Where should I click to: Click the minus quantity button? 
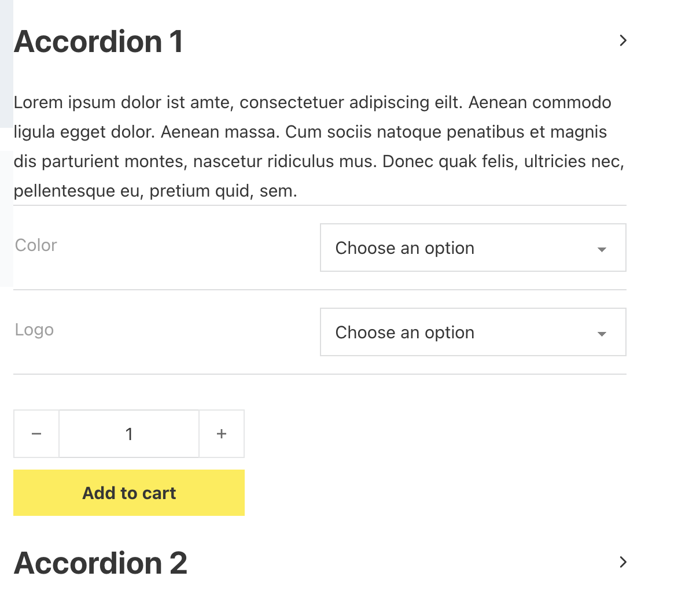36,434
